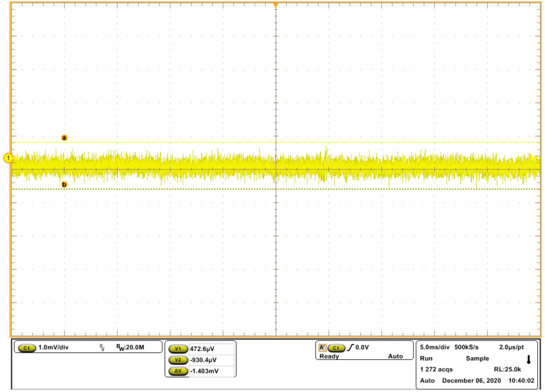Click the 1.0mV/div vertical scale readout

53,347
